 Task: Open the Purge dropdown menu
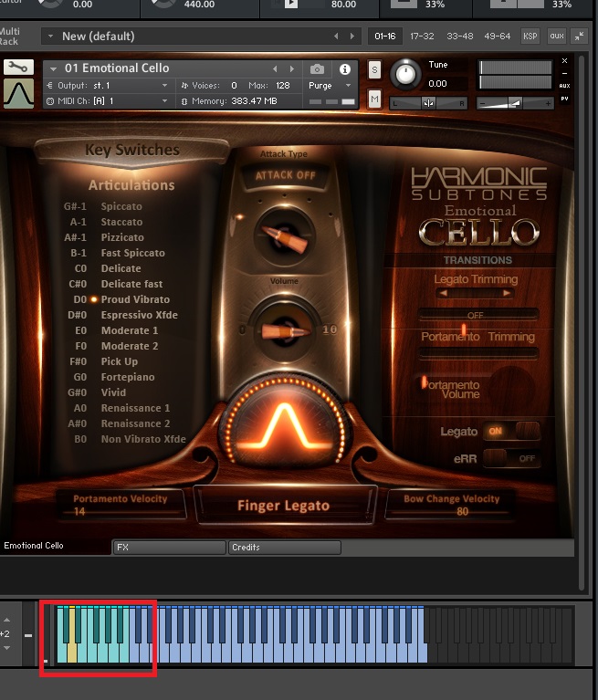click(x=348, y=85)
